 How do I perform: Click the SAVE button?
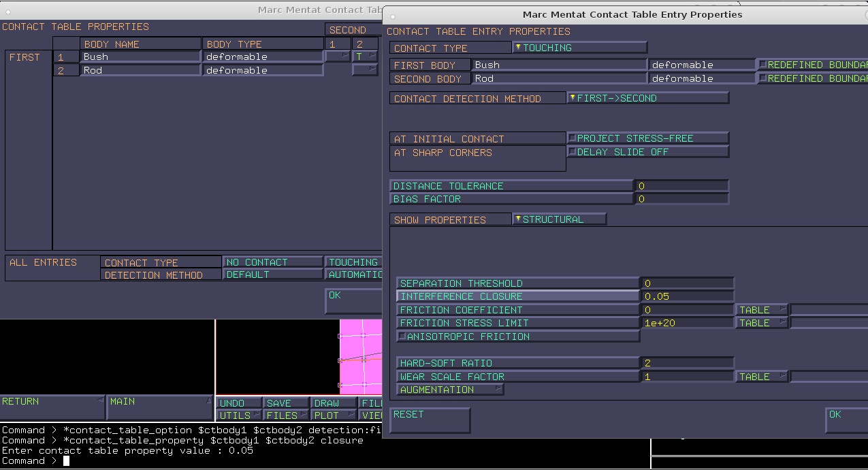[287, 403]
